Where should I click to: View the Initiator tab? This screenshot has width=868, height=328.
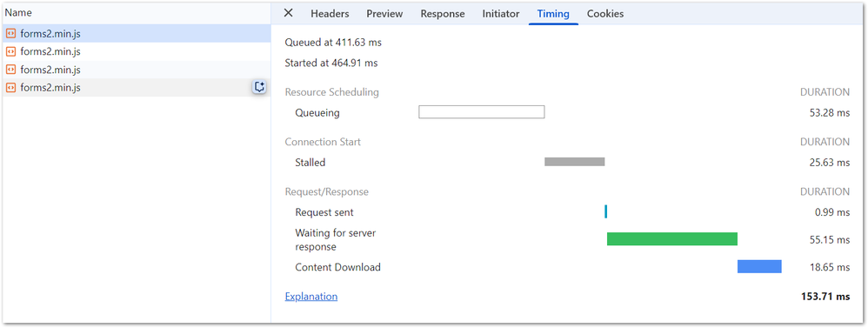pyautogui.click(x=501, y=14)
